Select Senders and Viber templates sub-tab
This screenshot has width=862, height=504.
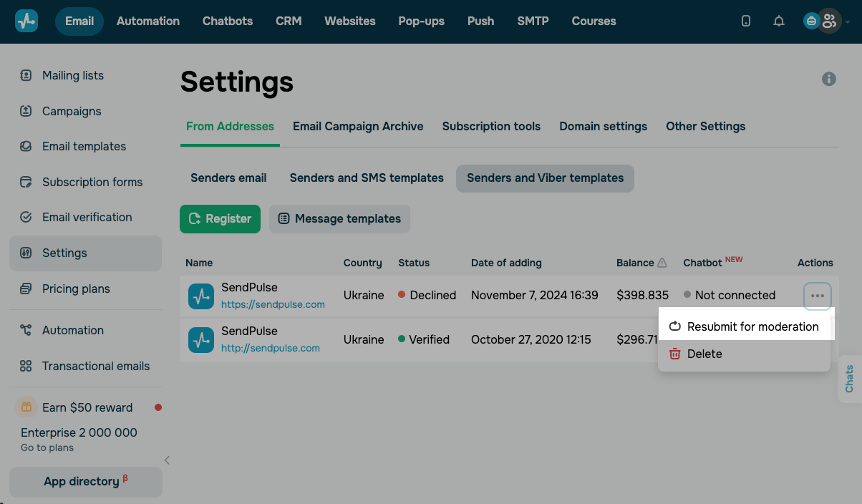tap(546, 178)
